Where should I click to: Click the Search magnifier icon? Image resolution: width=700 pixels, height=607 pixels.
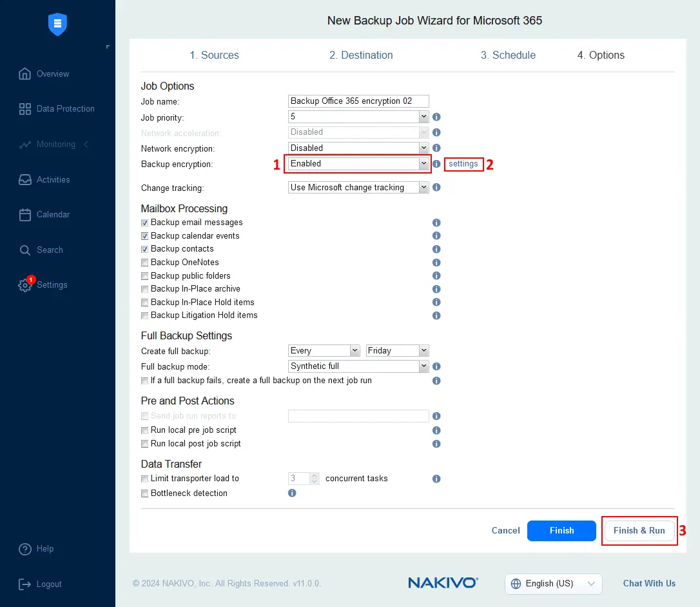[x=25, y=250]
